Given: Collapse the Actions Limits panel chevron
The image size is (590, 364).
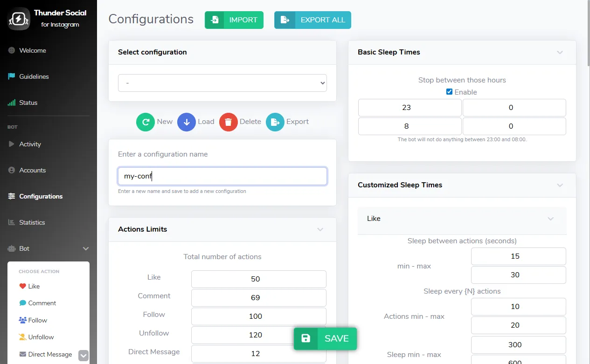Looking at the screenshot, I should [320, 229].
